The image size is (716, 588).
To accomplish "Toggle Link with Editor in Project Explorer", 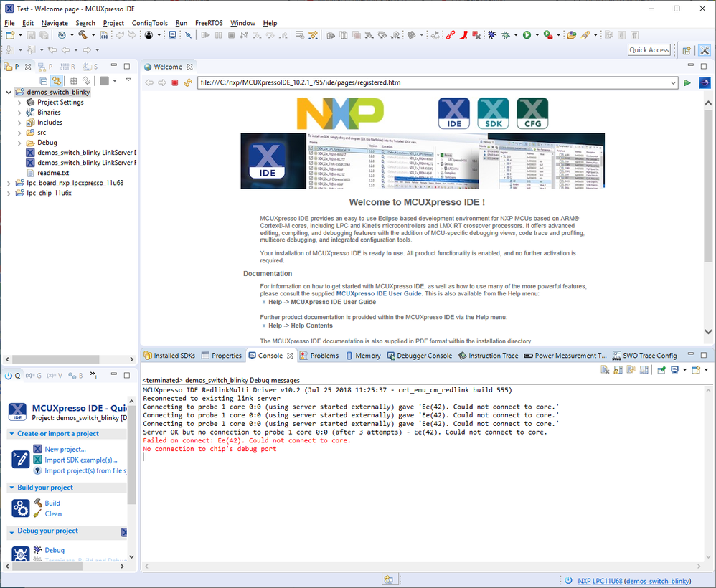I will click(x=56, y=81).
